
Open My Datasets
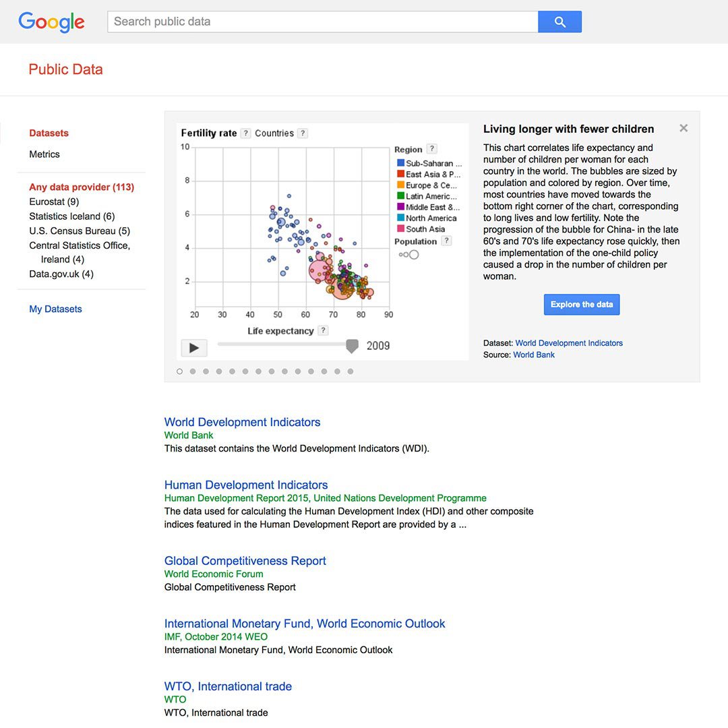click(x=55, y=309)
